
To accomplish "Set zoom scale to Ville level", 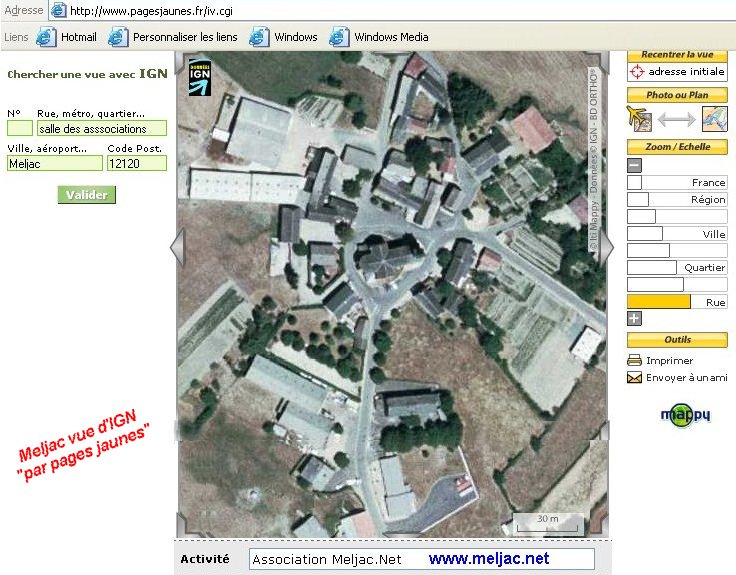I will 677,234.
